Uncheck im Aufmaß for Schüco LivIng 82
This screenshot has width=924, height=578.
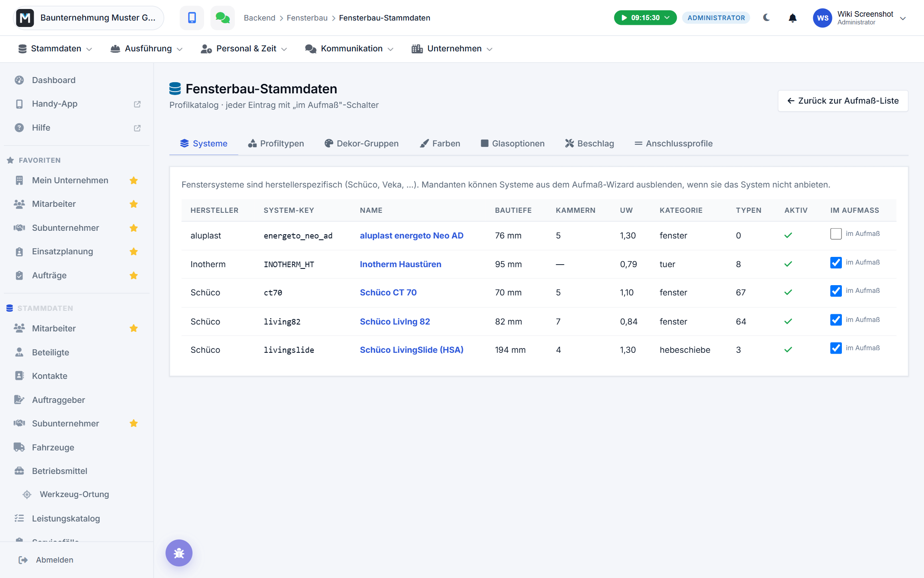836,320
